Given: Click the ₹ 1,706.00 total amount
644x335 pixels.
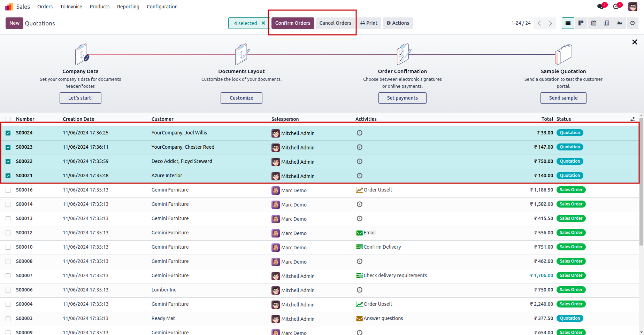Looking at the screenshot, I should 542,275.
